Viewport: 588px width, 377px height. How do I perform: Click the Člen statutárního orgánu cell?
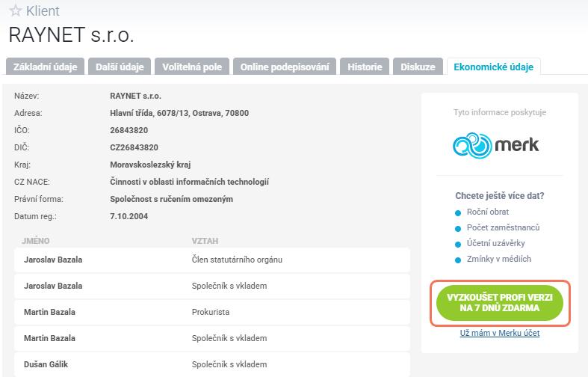click(x=237, y=260)
